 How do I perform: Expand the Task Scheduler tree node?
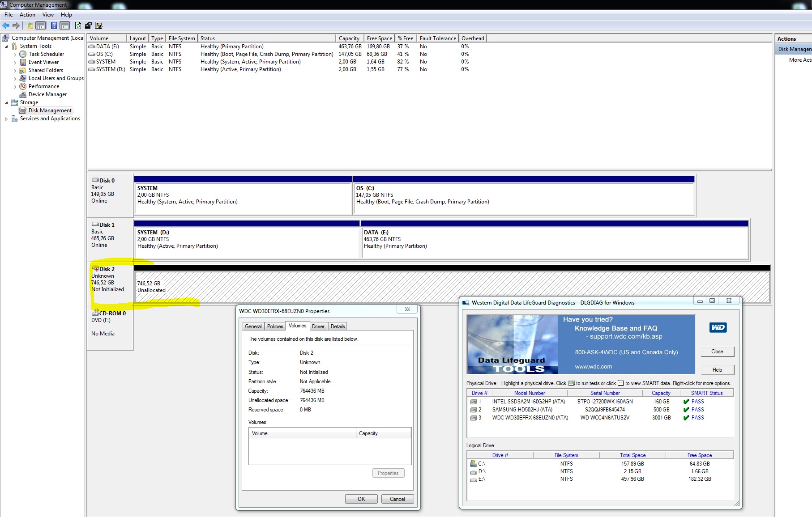[x=15, y=55]
